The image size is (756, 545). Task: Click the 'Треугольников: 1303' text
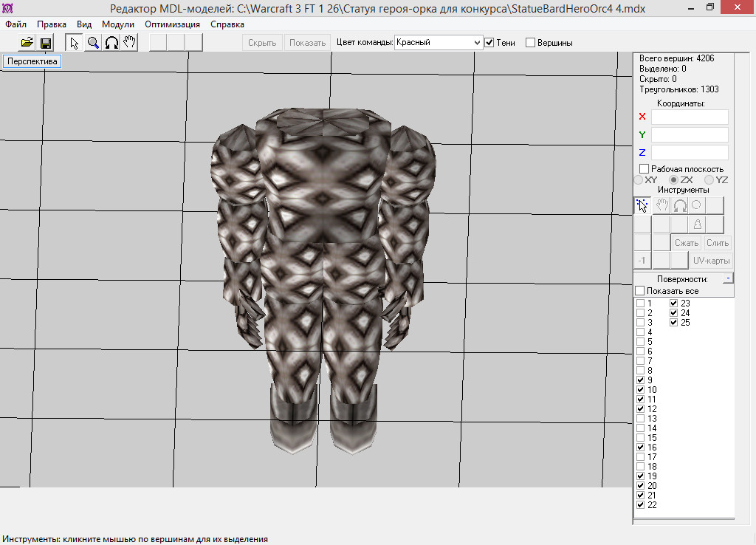(679, 89)
